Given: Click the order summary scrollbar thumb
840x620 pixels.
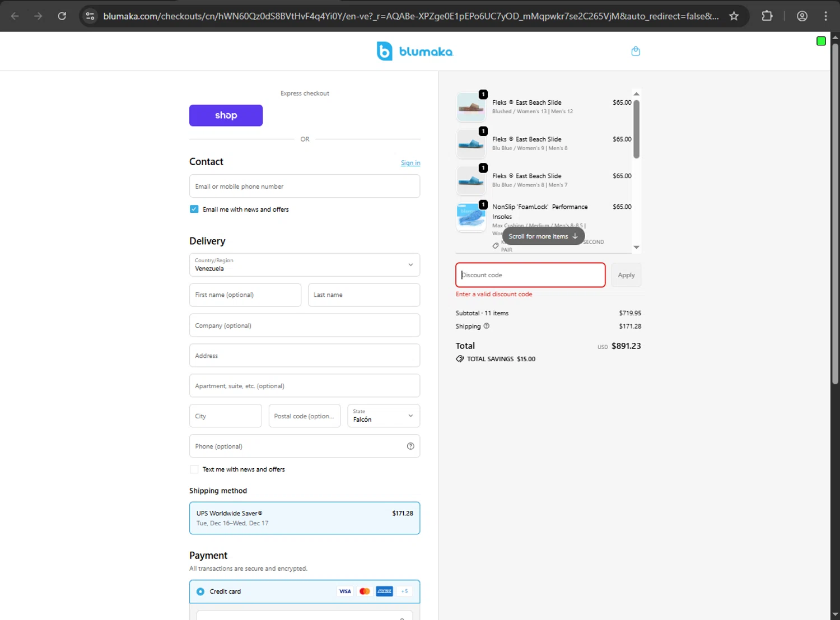Looking at the screenshot, I should 636,129.
